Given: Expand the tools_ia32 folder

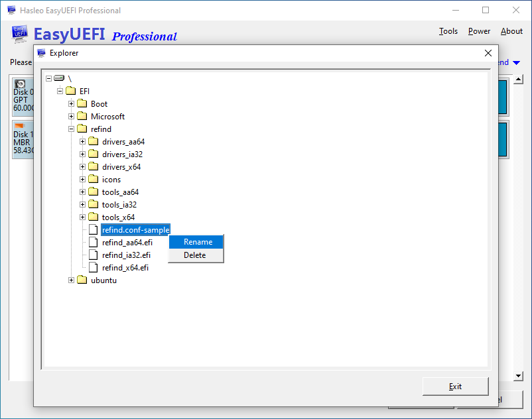Looking at the screenshot, I should [82, 204].
